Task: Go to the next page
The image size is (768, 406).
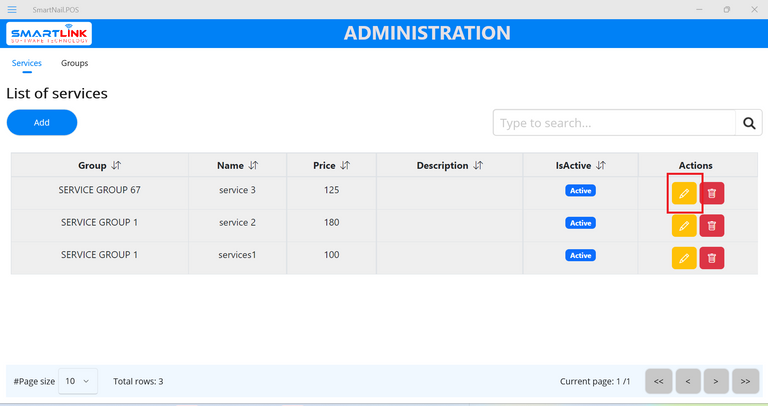Action: pyautogui.click(x=715, y=381)
